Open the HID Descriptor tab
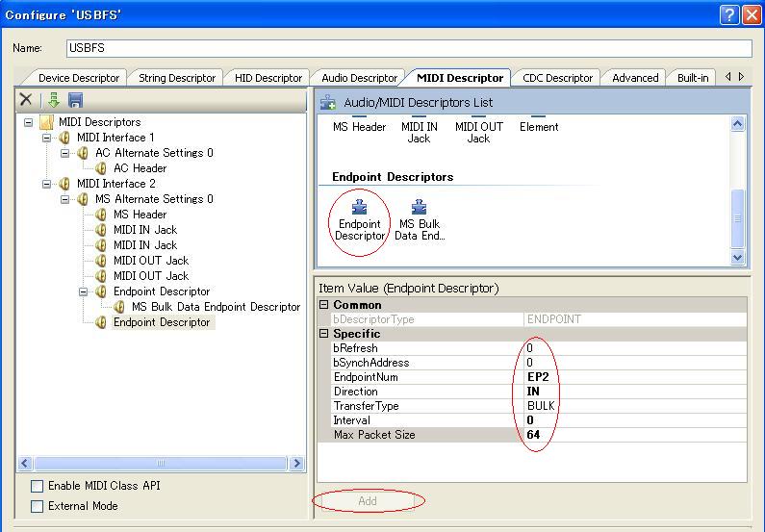The width and height of the screenshot is (765, 532). click(268, 78)
